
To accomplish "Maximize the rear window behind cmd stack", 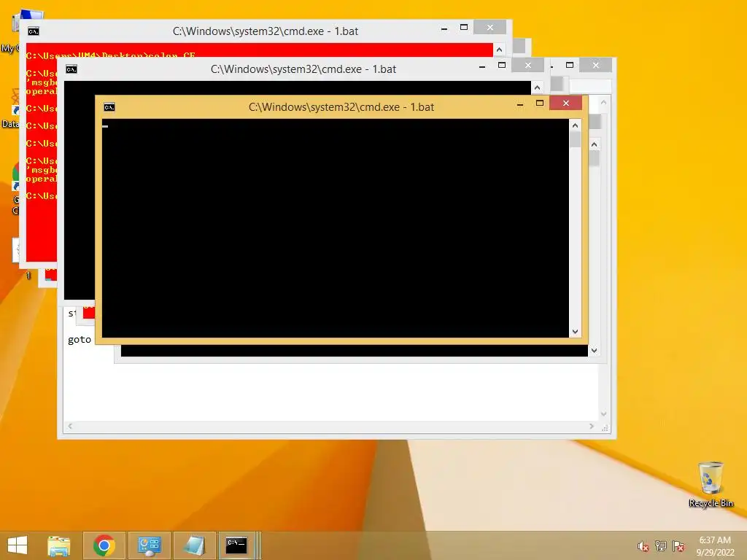I will (x=570, y=65).
